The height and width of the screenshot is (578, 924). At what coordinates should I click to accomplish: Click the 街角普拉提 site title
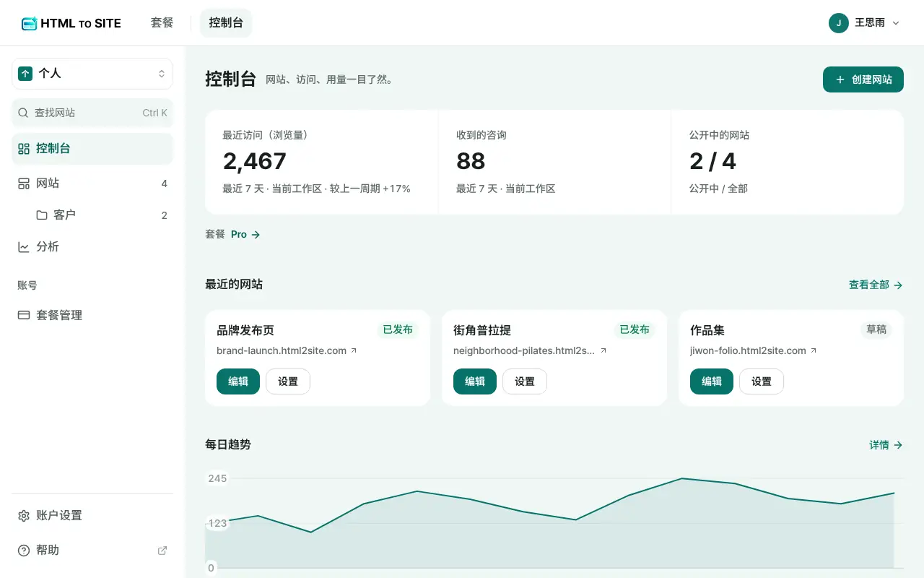coord(482,330)
